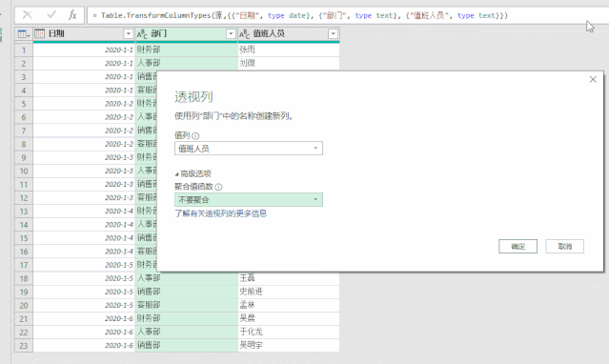Click the ABC type icon of 部门 column
Image resolution: width=609 pixels, height=364 pixels.
pyautogui.click(x=142, y=34)
